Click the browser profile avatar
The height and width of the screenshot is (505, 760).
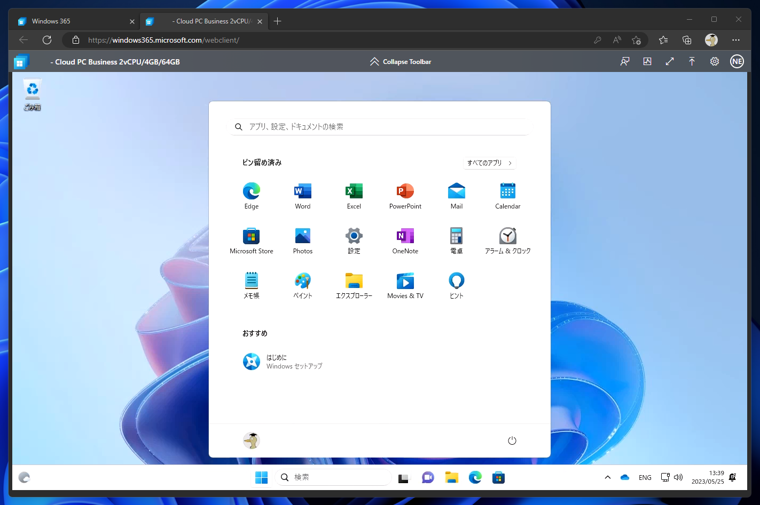(711, 40)
